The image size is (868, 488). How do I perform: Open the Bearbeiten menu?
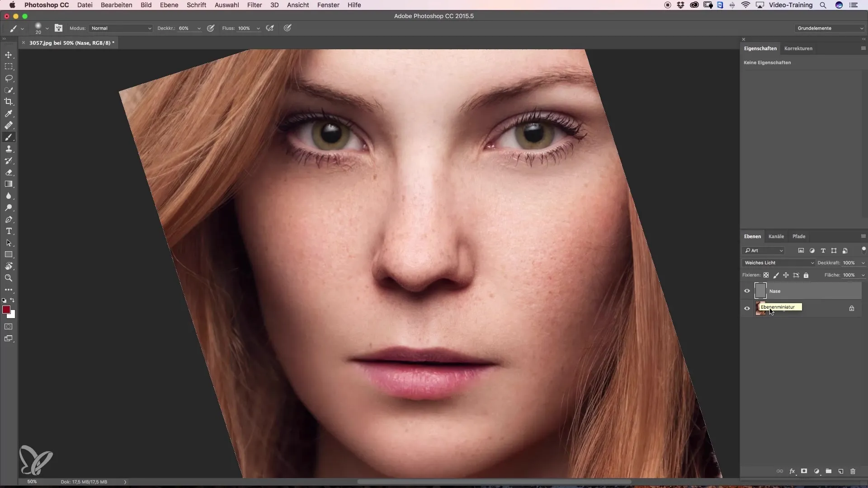click(117, 5)
